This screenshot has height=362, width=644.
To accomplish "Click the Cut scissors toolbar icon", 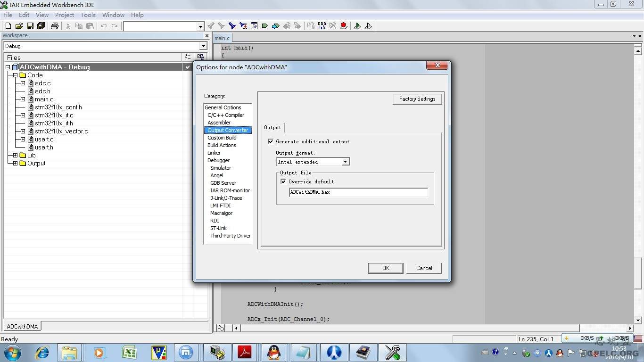I will (x=68, y=26).
